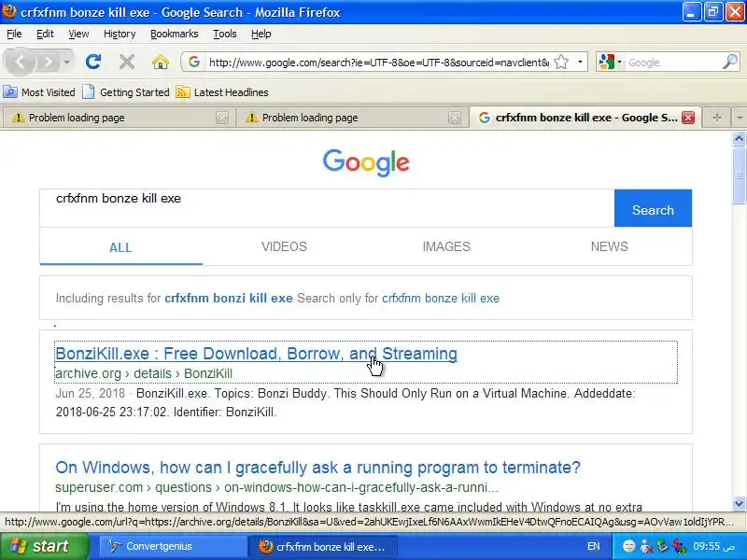
Task: Open the gracefully ask running program result
Action: click(x=317, y=468)
